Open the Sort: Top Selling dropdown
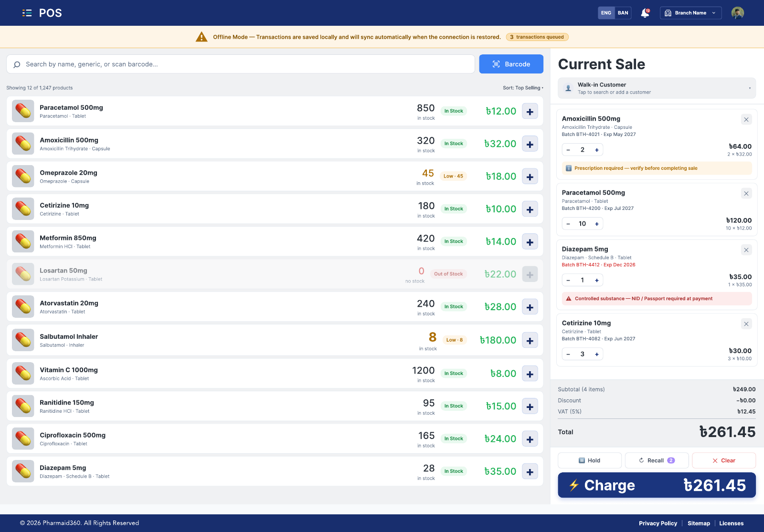This screenshot has width=764, height=532. point(523,88)
